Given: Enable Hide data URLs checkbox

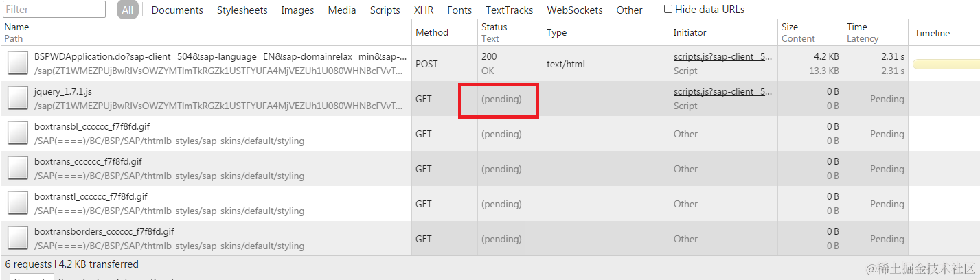Looking at the screenshot, I should 668,10.
